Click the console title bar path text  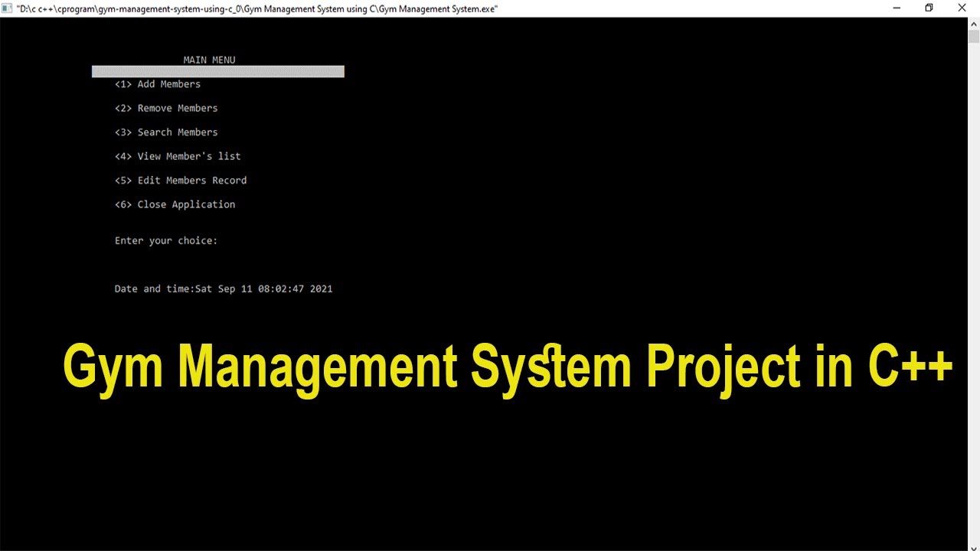[x=257, y=8]
